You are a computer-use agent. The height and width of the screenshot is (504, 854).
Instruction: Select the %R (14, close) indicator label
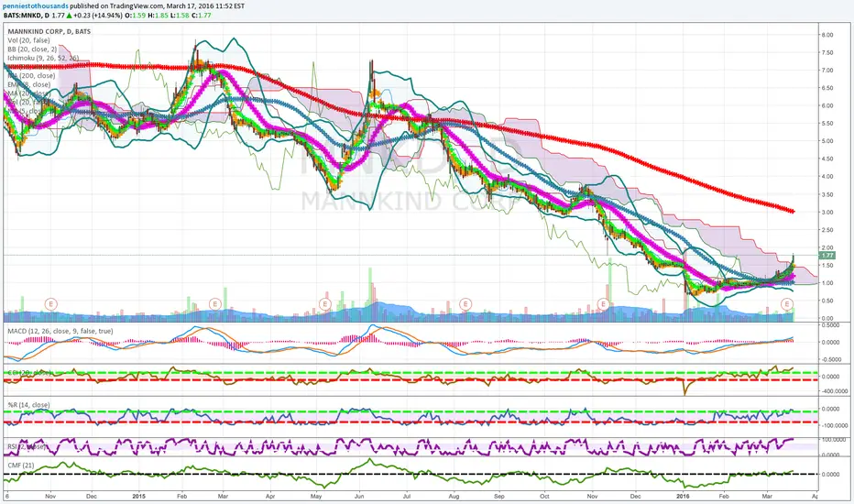tap(28, 405)
